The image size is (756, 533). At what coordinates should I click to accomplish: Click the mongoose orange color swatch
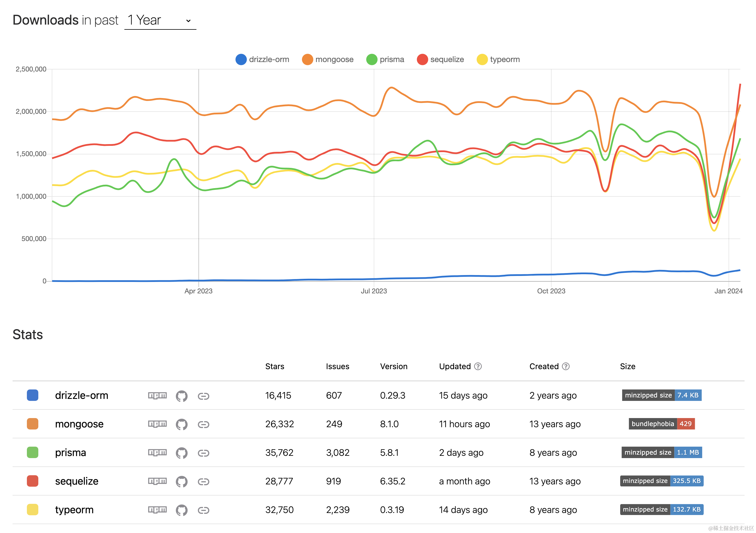[32, 424]
